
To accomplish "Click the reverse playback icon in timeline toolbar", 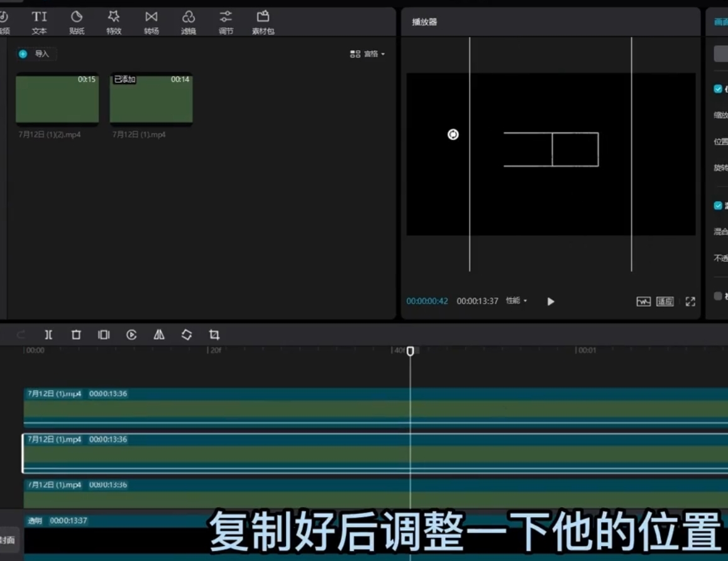I will [131, 335].
